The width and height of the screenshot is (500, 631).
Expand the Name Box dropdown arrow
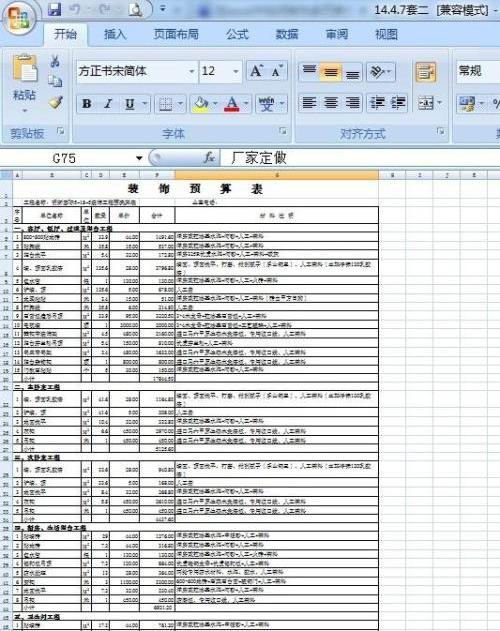[139, 158]
